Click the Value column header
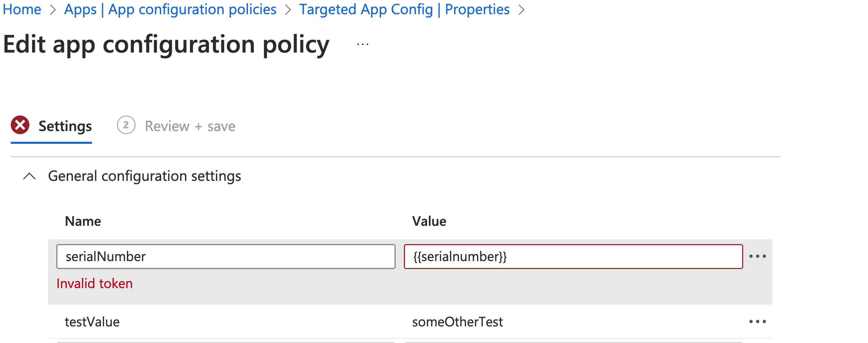868x343 pixels. point(429,221)
